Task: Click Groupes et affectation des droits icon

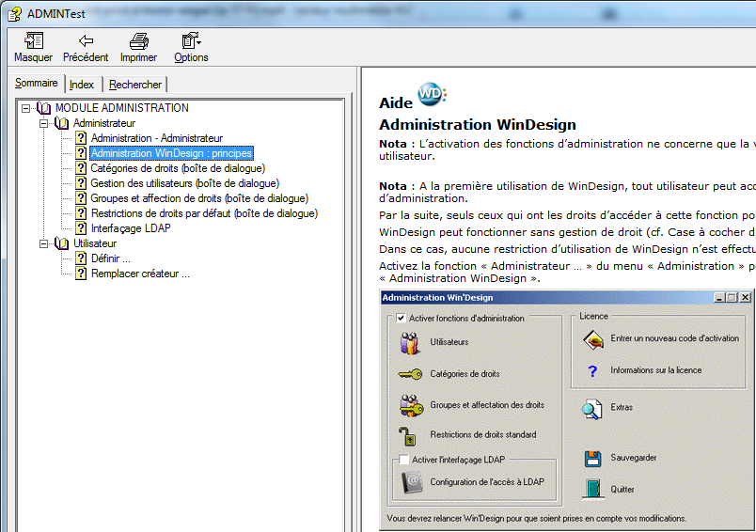Action: pos(411,405)
